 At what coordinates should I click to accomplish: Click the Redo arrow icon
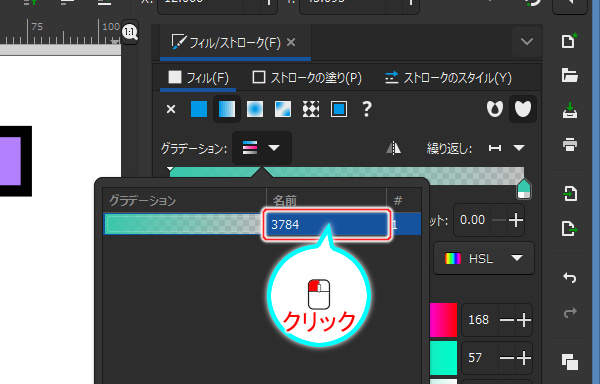(569, 313)
